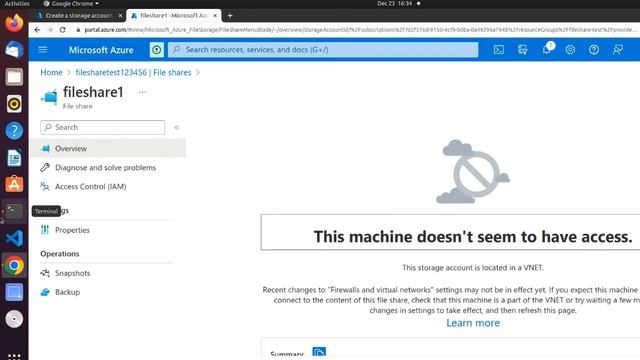Select the fileshare1 - Microsoft Azure browser tab
The height and width of the screenshot is (360, 640).
tap(173, 16)
